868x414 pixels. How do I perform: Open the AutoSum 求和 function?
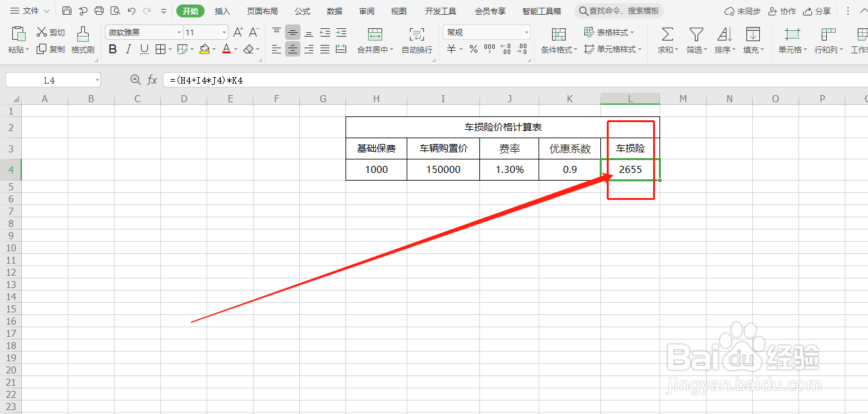[667, 39]
